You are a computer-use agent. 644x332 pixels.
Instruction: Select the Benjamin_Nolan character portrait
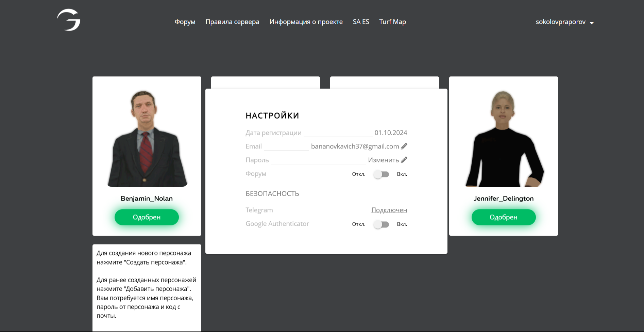click(x=147, y=139)
